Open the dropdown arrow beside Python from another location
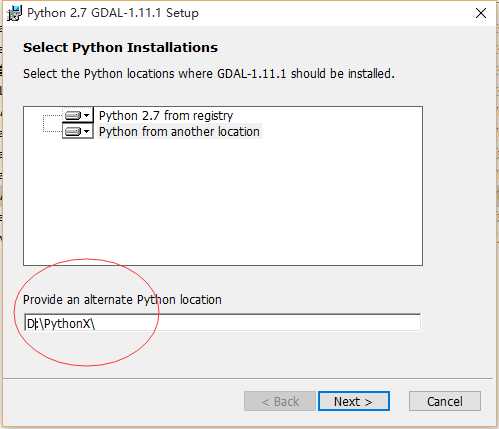499x429 pixels. pos(87,131)
